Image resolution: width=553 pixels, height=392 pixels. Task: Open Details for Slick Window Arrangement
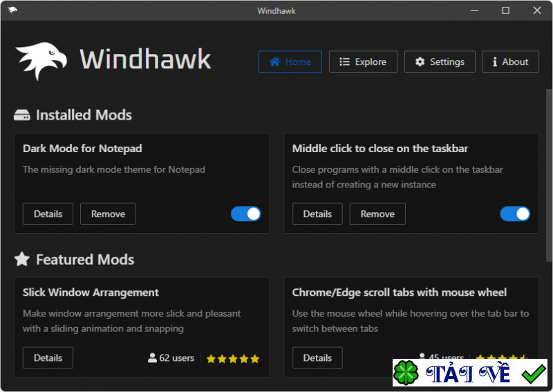[48, 357]
